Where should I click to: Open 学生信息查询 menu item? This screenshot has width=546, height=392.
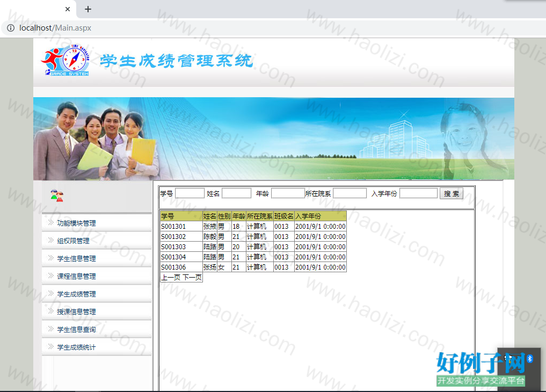pos(76,330)
